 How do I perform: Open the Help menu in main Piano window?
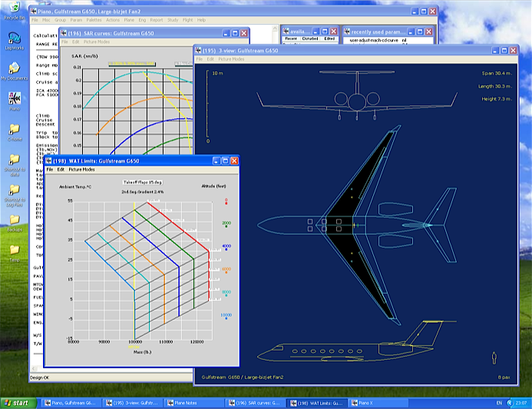pos(202,20)
